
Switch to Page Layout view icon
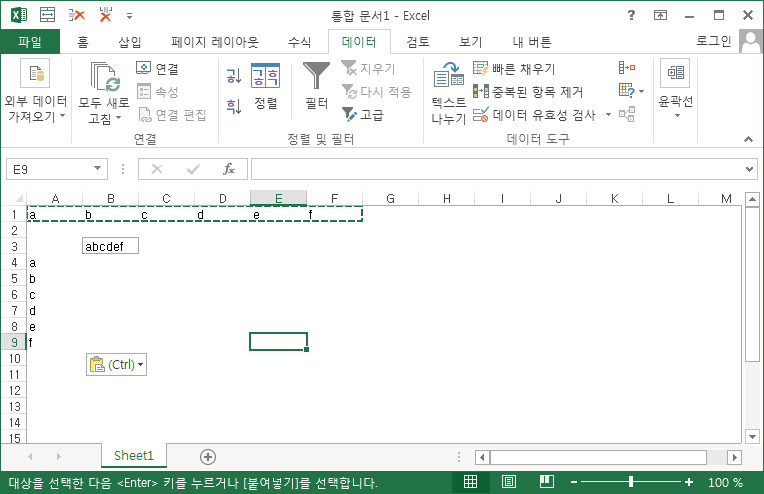tap(509, 482)
